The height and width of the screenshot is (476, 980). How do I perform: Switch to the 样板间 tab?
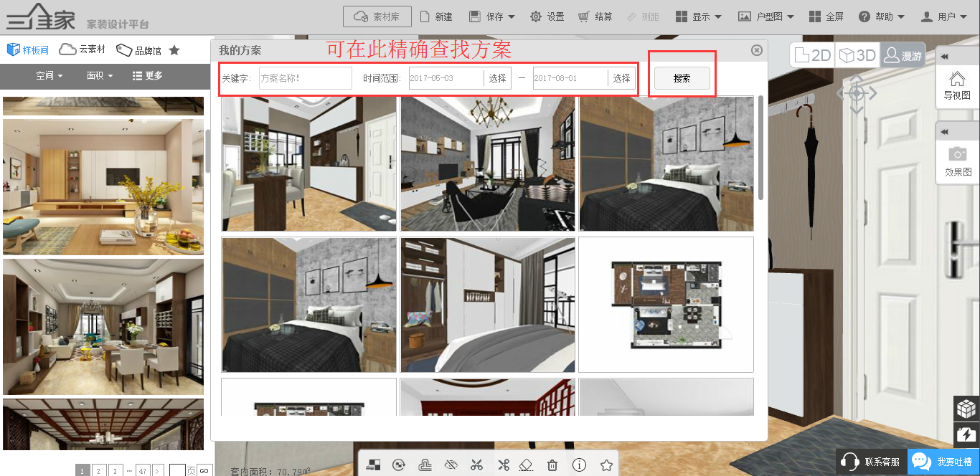tap(27, 49)
